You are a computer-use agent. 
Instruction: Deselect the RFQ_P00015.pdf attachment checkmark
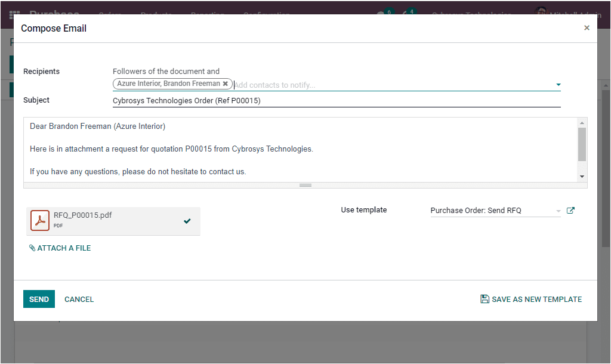(x=187, y=221)
